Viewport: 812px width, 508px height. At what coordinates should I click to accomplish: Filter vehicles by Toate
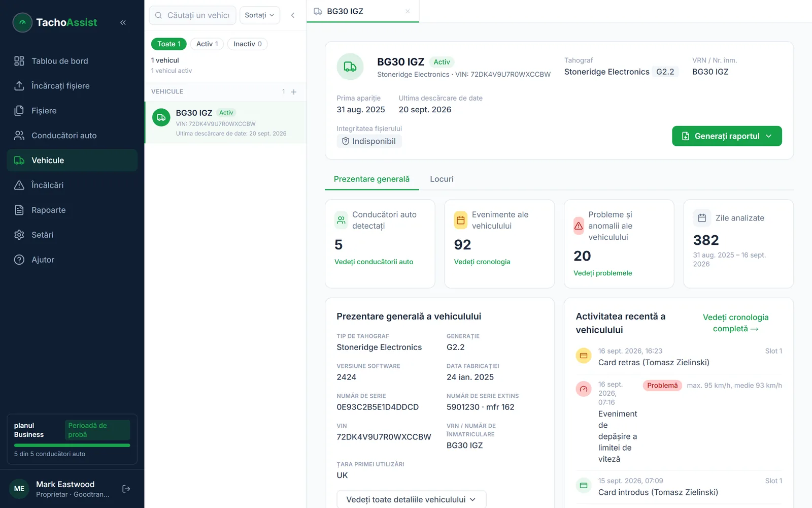[x=169, y=44]
